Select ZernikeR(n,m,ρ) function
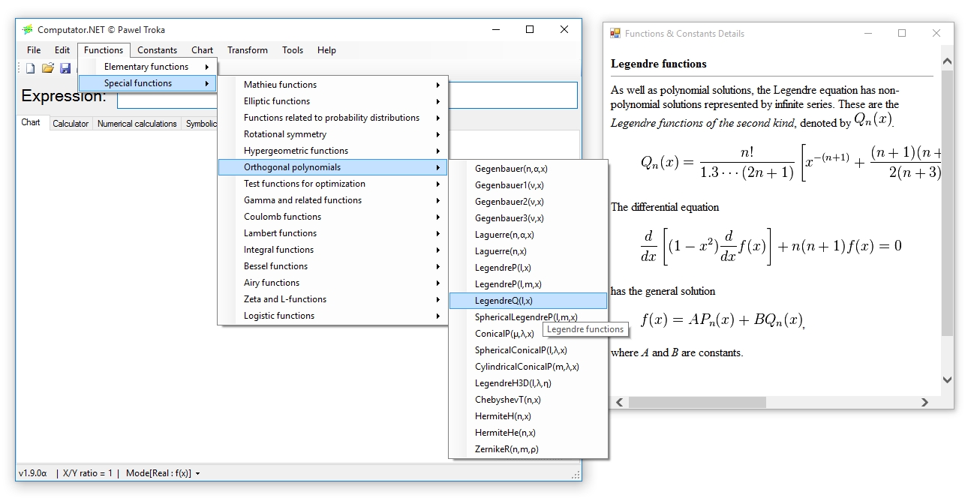 coord(528,449)
